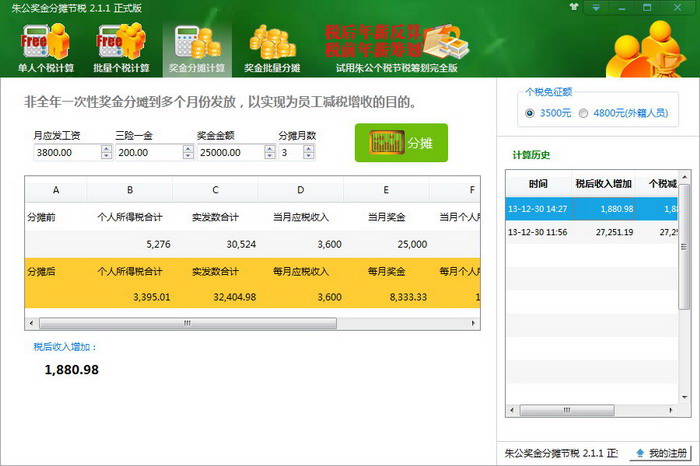Click the 时间 column header in history
The image size is (700, 466).
click(x=539, y=184)
